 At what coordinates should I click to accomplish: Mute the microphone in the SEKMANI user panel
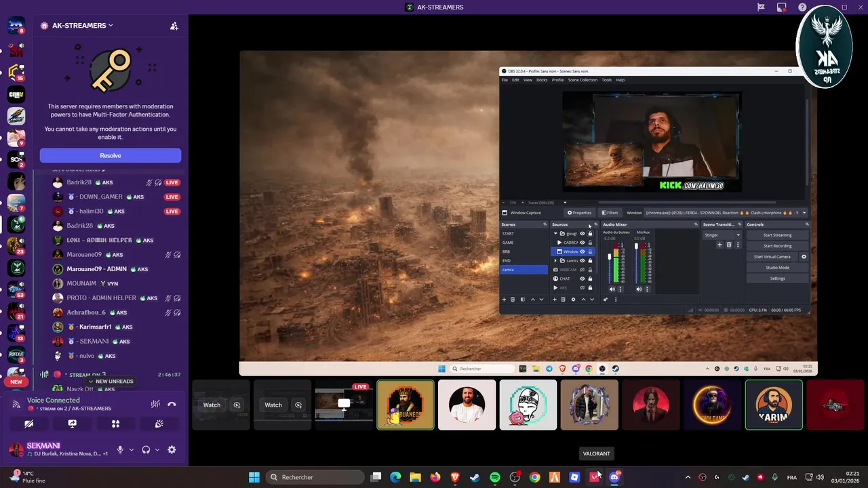pos(120,449)
